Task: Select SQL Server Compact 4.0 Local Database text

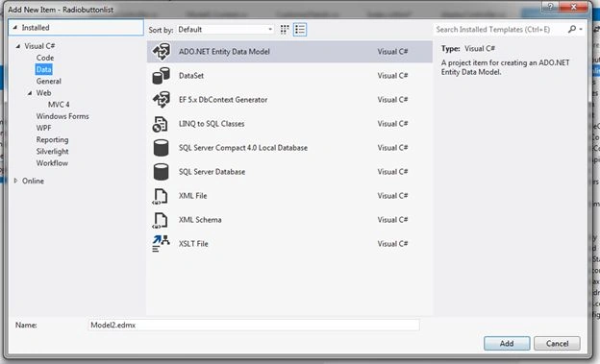Action: click(x=243, y=148)
